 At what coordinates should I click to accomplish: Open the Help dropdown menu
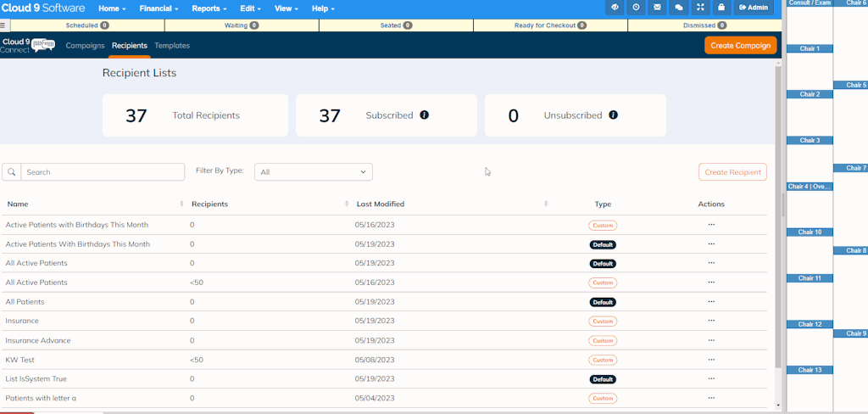pyautogui.click(x=323, y=8)
